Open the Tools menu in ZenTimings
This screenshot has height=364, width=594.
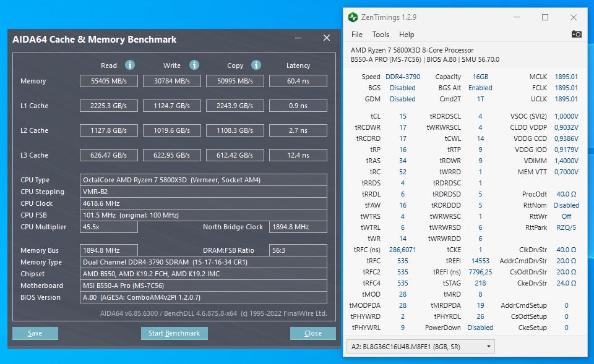[381, 35]
